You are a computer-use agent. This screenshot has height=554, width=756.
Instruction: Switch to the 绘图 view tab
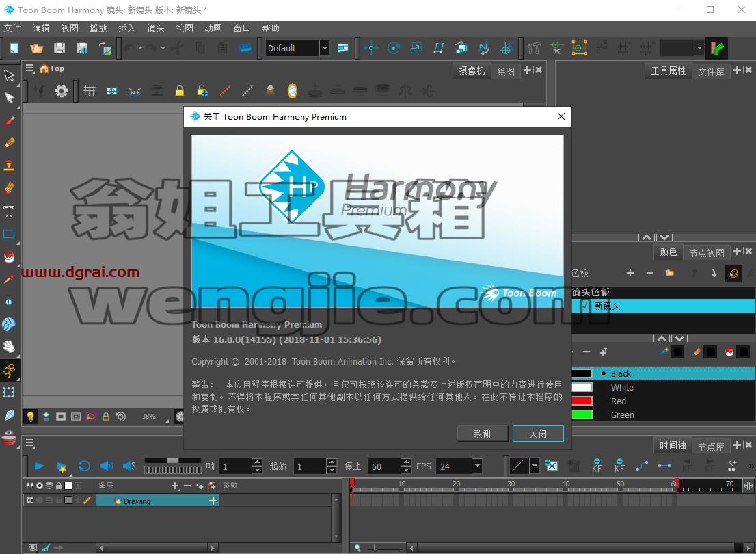click(x=505, y=71)
